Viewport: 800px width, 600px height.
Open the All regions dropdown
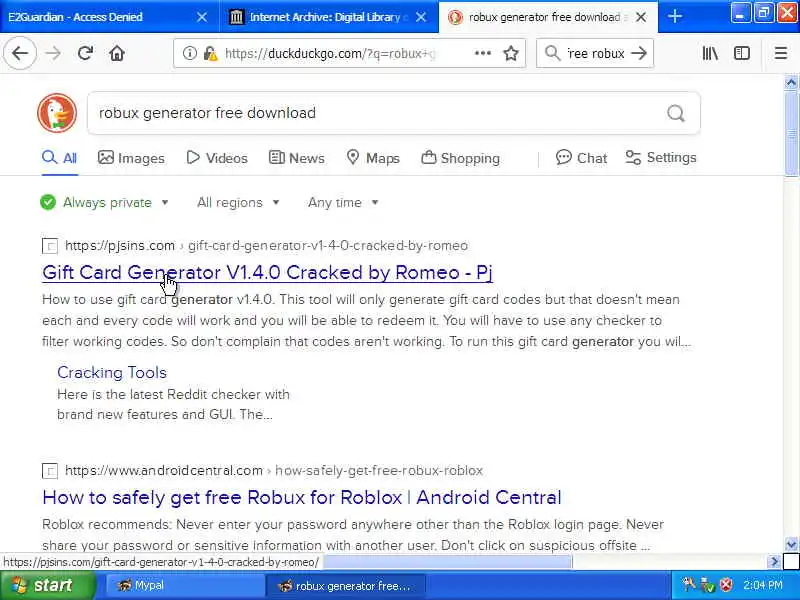coord(238,203)
